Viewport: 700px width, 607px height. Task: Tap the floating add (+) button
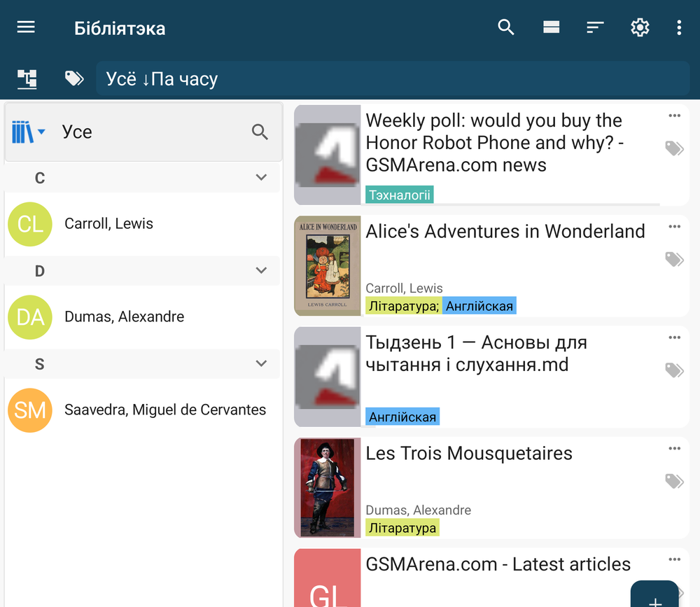point(654,595)
